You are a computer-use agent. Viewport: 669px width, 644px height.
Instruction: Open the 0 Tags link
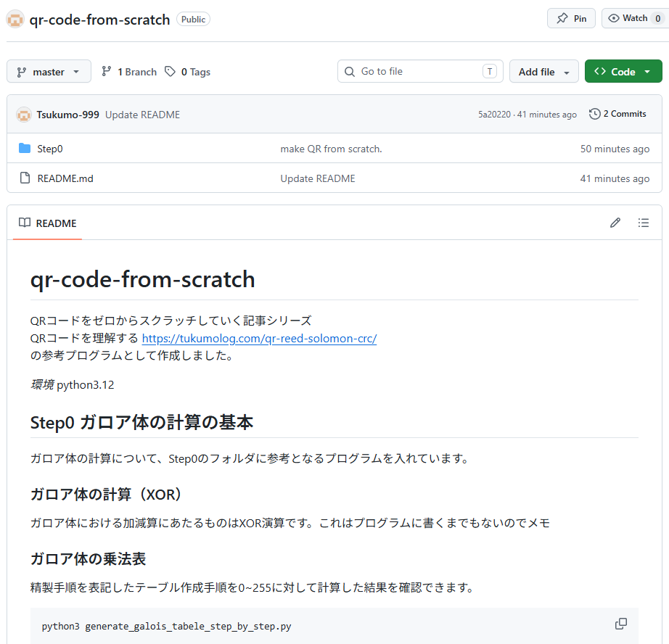[x=188, y=72]
